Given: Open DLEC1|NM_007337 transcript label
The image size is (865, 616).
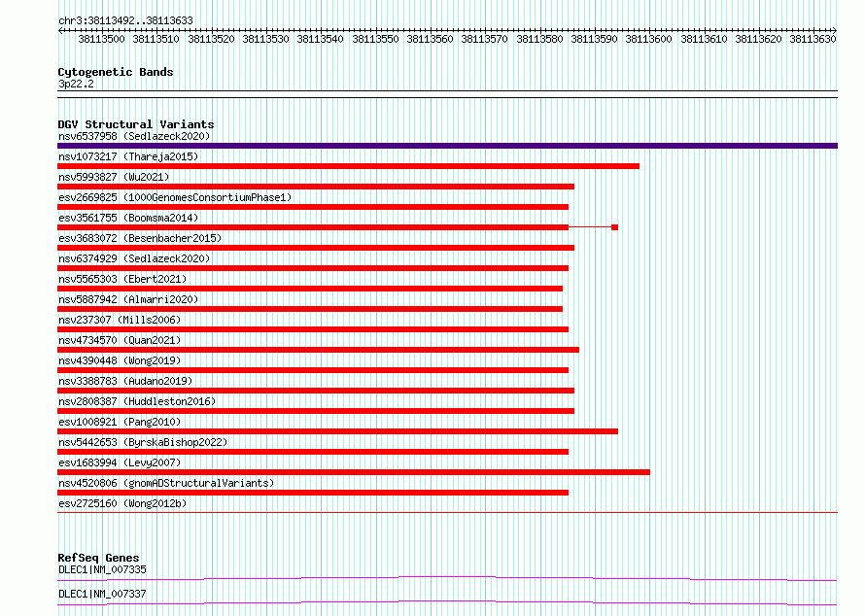Looking at the screenshot, I should tap(103, 594).
